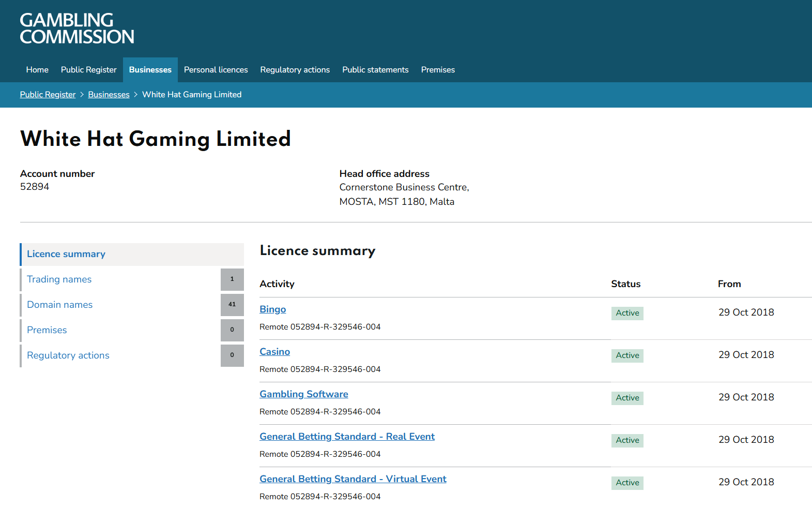Image resolution: width=812 pixels, height=507 pixels.
Task: Click the side menu Regulatory actions count badge 0
Action: (x=232, y=355)
